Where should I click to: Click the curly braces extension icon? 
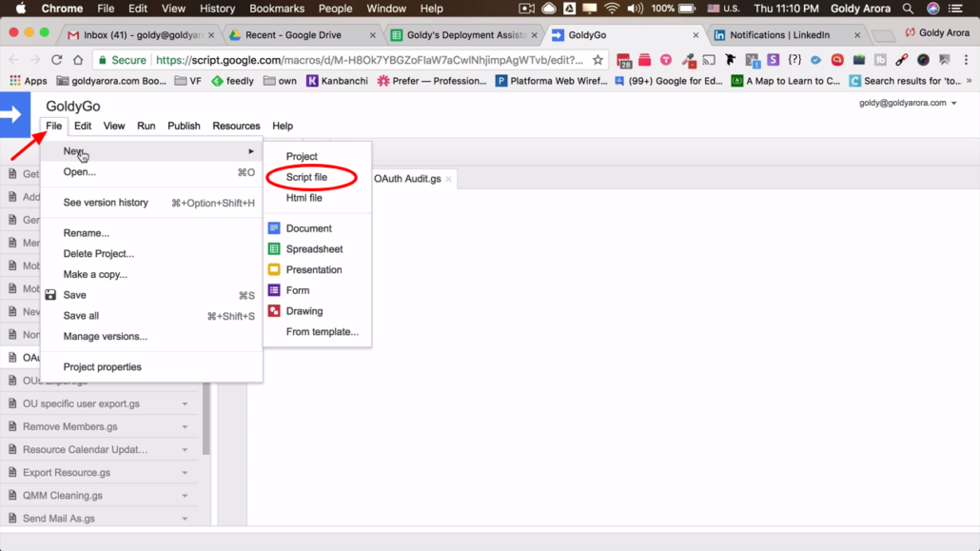tap(794, 60)
